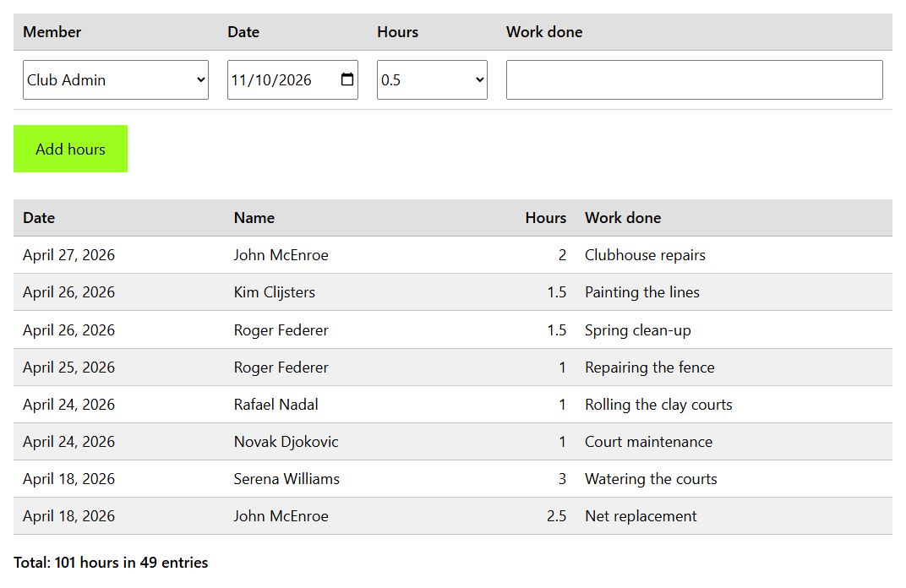906x588 pixels.
Task: Click John McEnroe in the Net replacement row
Action: coord(281,516)
